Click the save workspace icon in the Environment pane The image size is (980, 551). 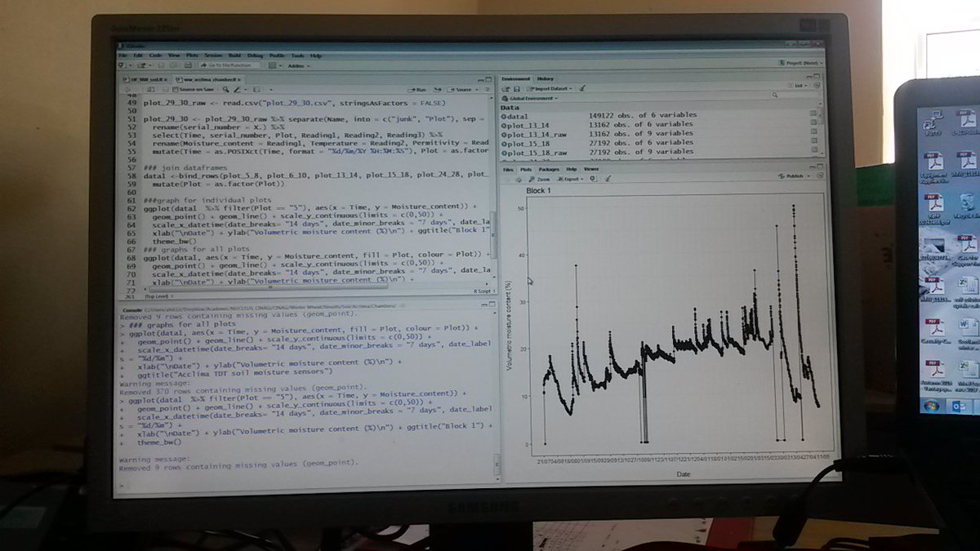click(518, 87)
